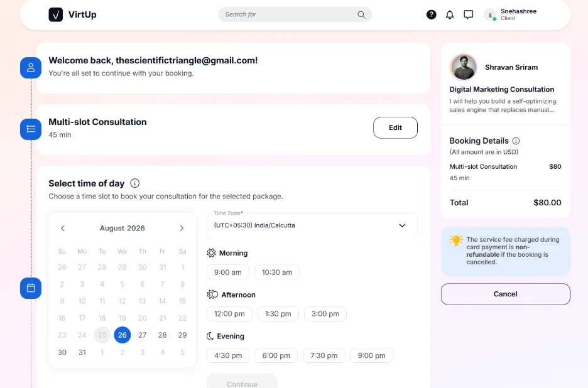Click info icon beside Select time of day

(x=134, y=183)
